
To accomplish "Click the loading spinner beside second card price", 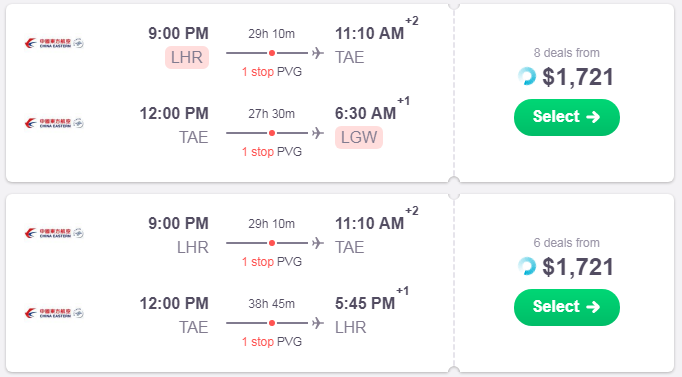I will coord(527,267).
